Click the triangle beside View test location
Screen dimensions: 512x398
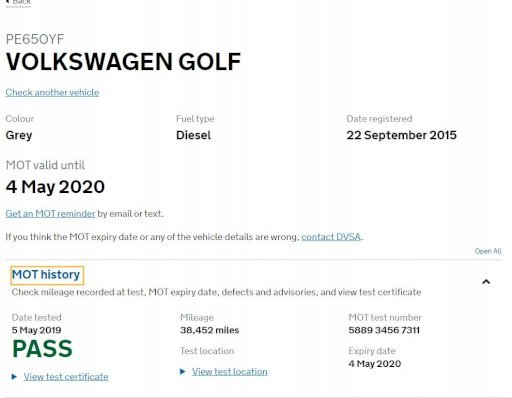coord(182,371)
